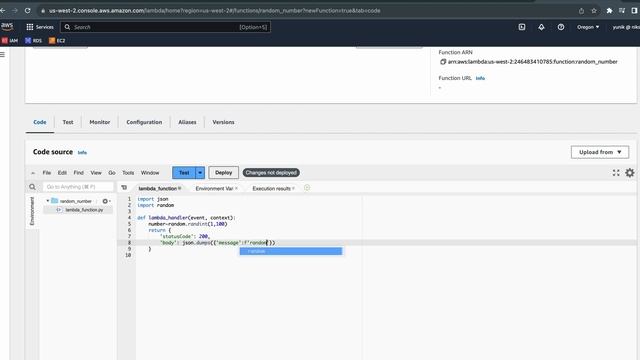Image resolution: width=640 pixels, height=360 pixels.
Task: Switch to the Versions tab
Action: pyautogui.click(x=223, y=122)
